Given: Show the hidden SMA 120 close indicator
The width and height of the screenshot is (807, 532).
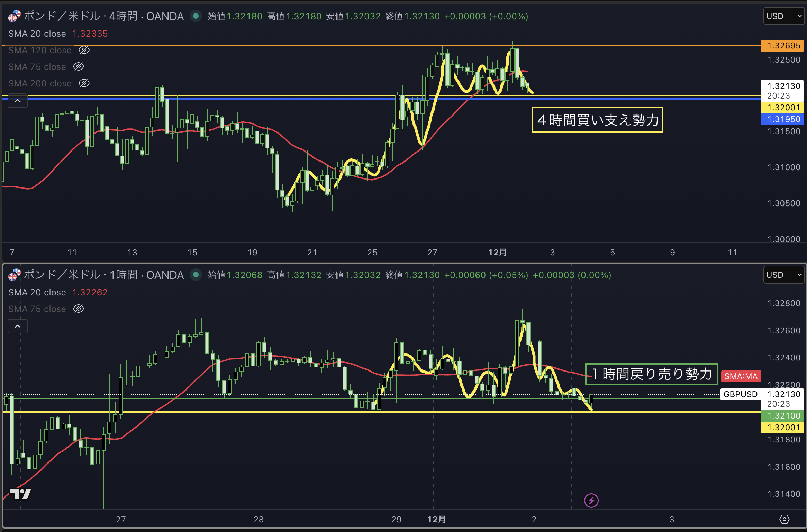Looking at the screenshot, I should click(x=84, y=50).
